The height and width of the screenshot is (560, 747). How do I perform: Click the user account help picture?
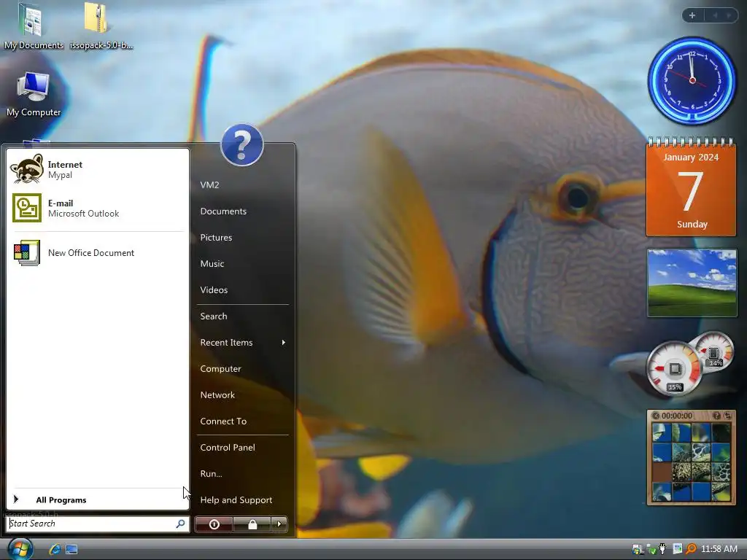(x=242, y=145)
